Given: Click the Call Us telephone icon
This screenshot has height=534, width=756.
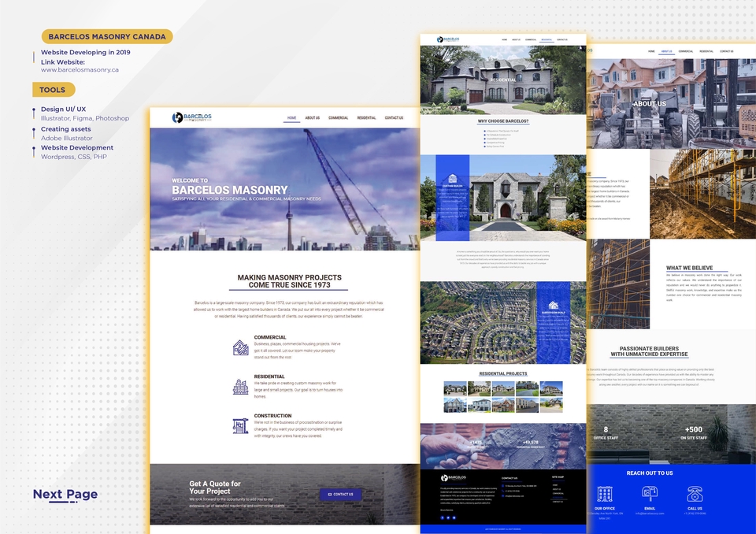Looking at the screenshot, I should (x=695, y=494).
